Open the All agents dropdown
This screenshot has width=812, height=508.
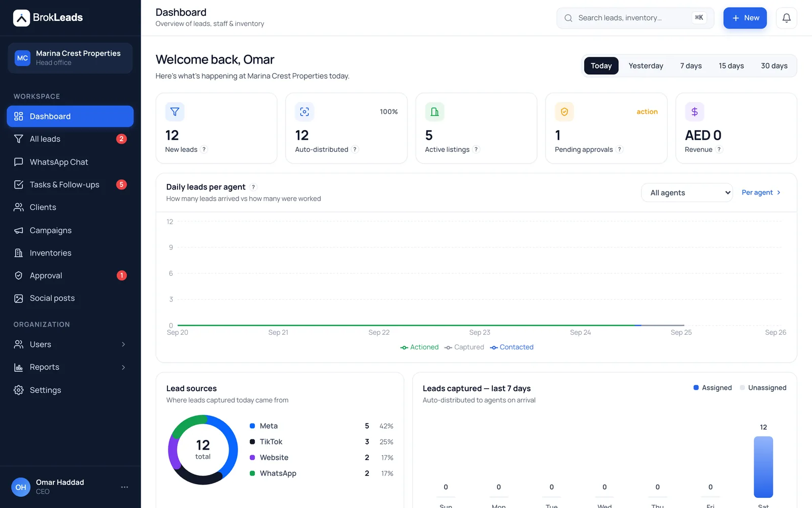687,193
